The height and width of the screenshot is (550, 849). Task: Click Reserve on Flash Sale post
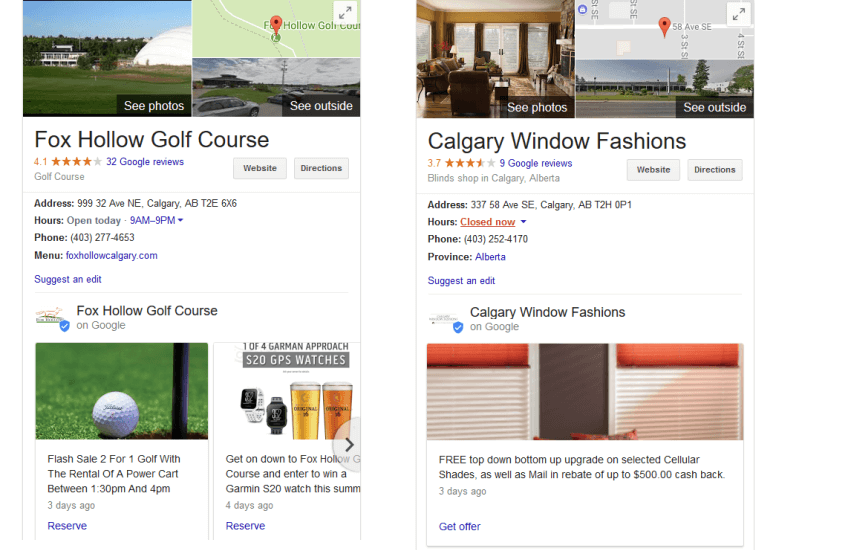pyautogui.click(x=67, y=526)
